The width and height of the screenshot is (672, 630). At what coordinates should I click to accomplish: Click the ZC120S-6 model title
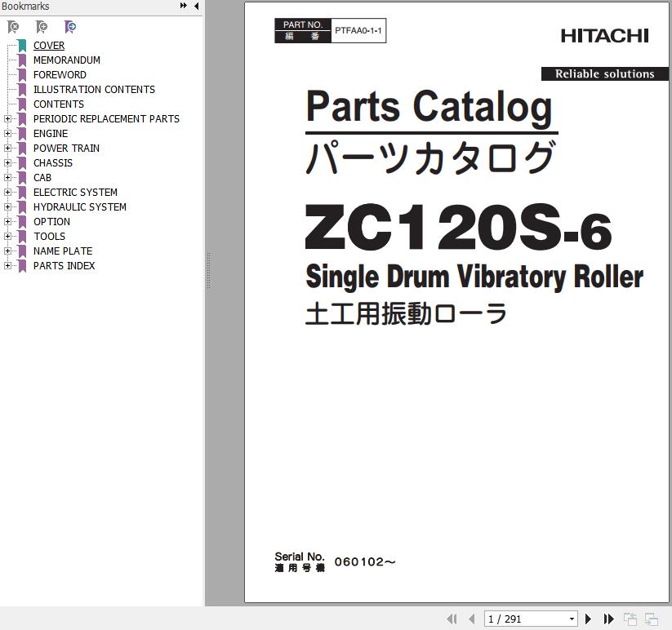(x=458, y=227)
